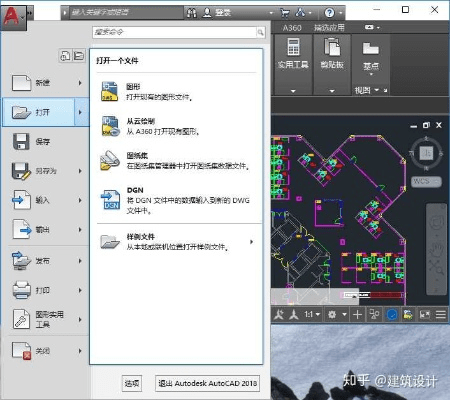The image size is (450, 400).
Task: Expand the Help dropdown arrow
Action: [341, 13]
